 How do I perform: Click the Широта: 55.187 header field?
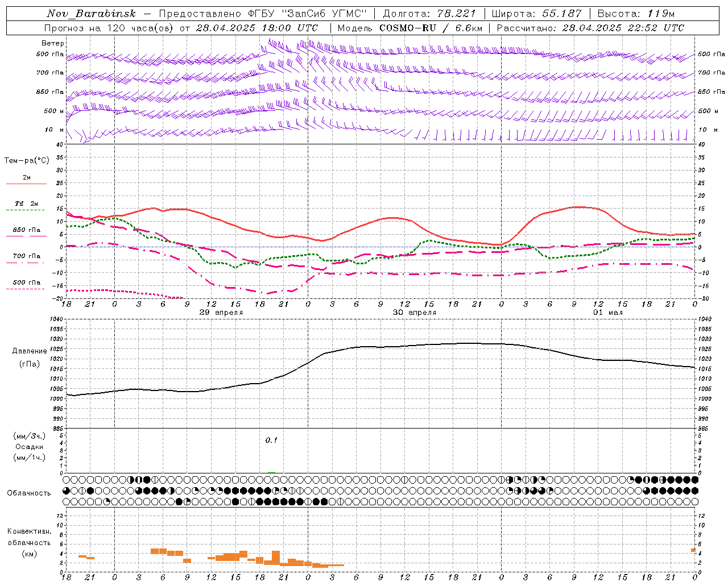click(x=536, y=14)
